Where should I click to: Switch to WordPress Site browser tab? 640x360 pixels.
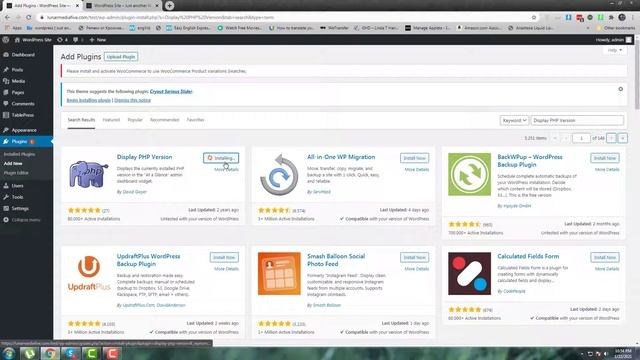122,6
